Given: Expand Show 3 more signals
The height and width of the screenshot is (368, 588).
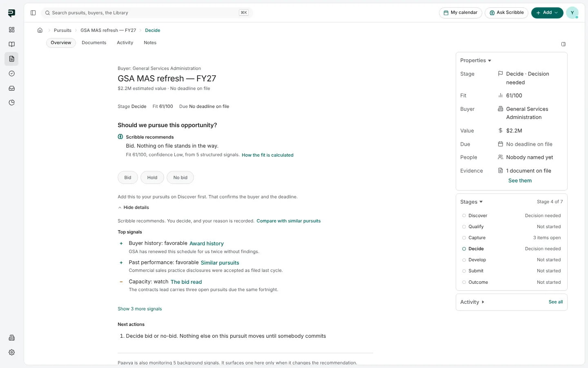Looking at the screenshot, I should 140,309.
